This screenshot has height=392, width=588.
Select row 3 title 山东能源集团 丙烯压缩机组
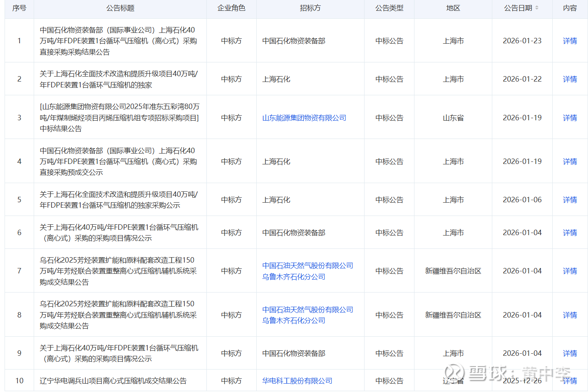click(x=119, y=118)
